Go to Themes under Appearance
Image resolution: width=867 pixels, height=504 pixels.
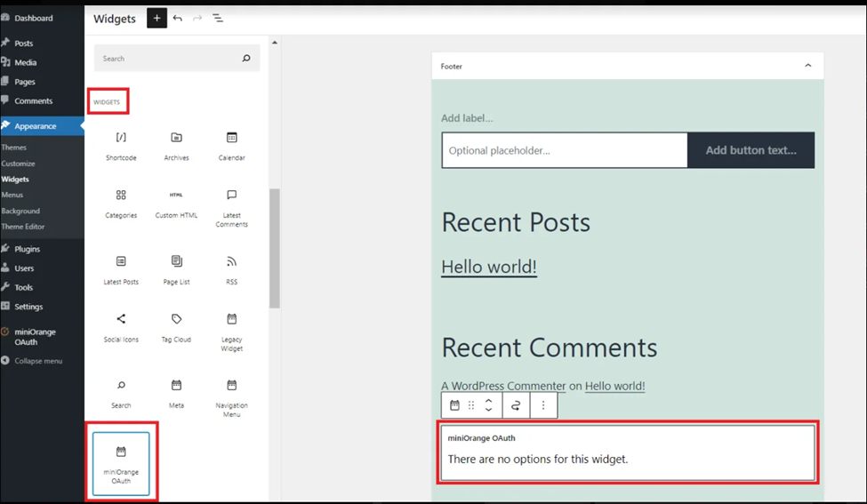tap(14, 148)
